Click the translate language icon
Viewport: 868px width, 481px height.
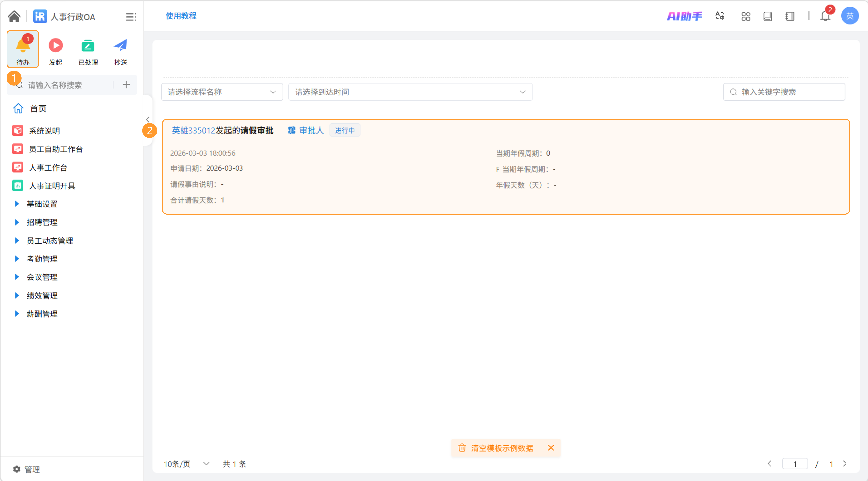720,16
